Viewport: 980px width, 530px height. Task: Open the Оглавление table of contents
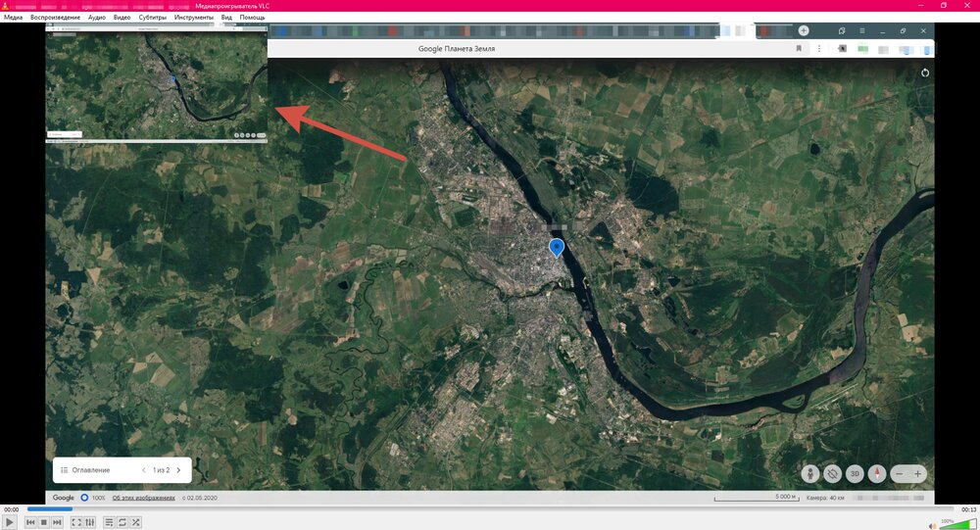point(85,470)
